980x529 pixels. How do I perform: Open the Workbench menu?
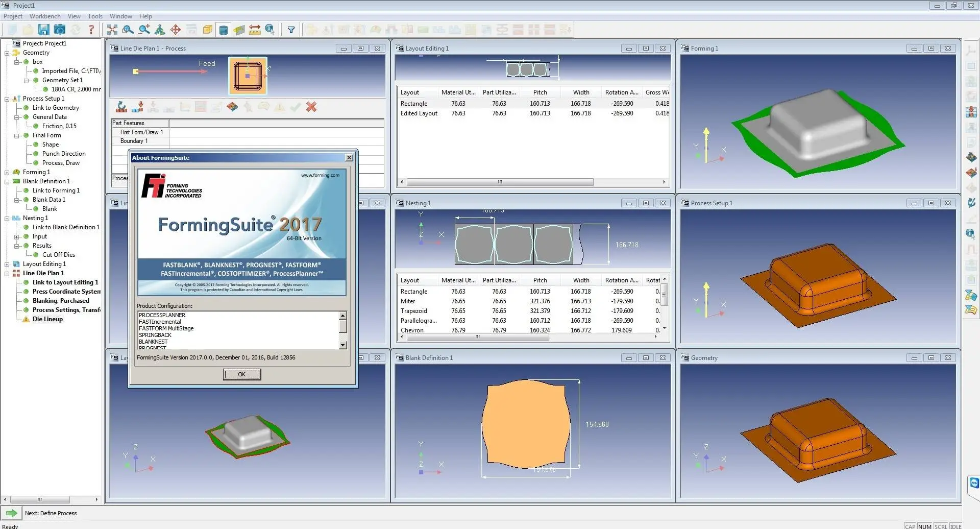(x=45, y=16)
